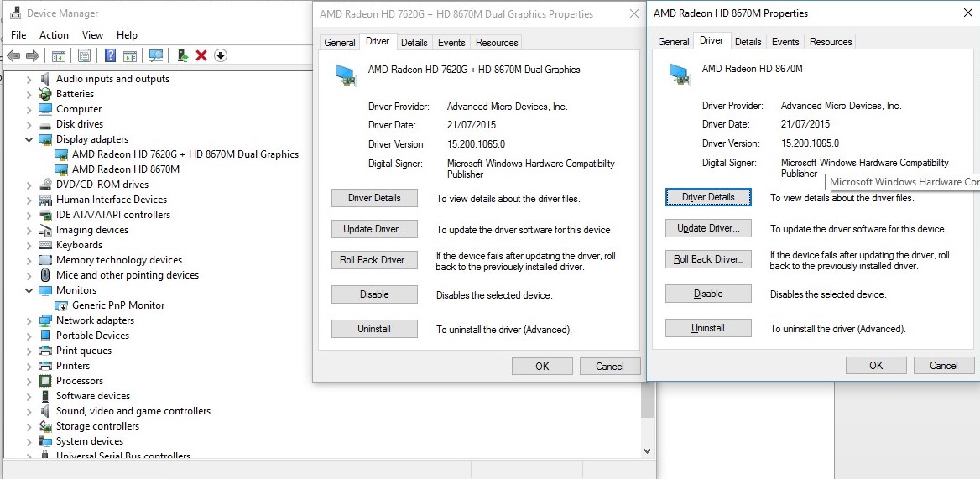Viewport: 980px width, 479px height.
Task: Open Help with the blue question mark icon
Action: click(110, 55)
